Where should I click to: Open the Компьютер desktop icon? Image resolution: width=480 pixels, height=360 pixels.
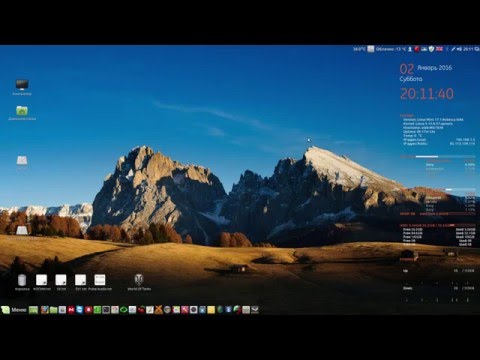[x=22, y=87]
